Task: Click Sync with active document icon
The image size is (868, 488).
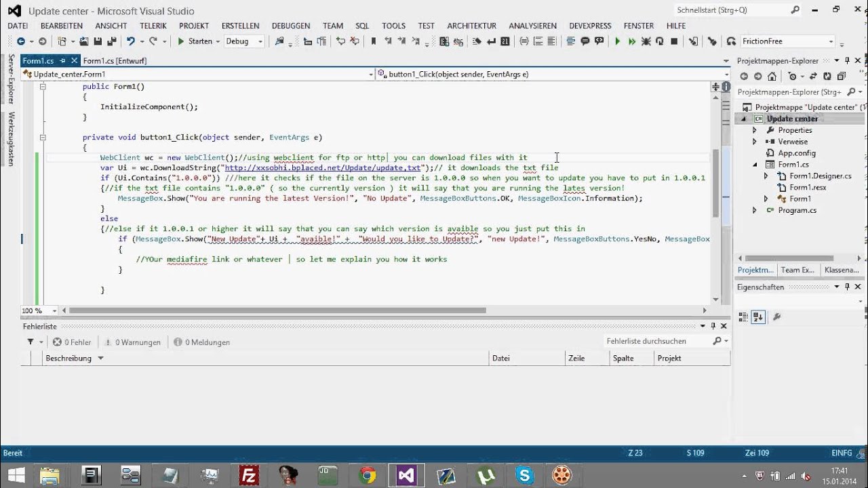Action: pyautogui.click(x=812, y=77)
